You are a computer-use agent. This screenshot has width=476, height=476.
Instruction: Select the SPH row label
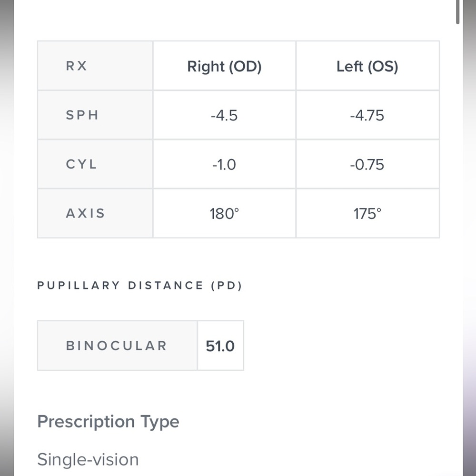95,115
